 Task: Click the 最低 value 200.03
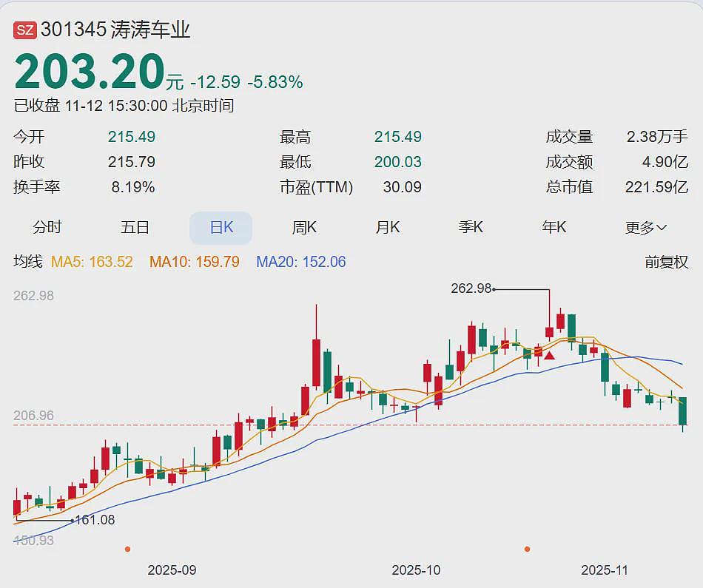click(397, 162)
